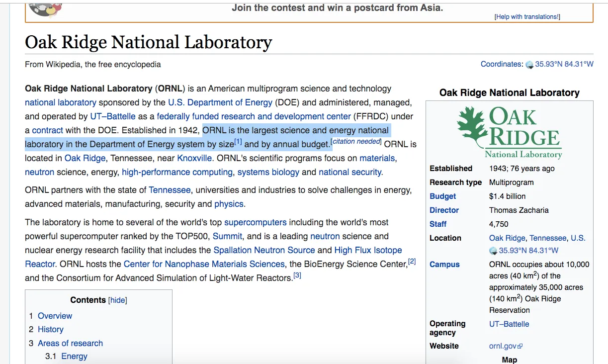Screen dimensions: 608x364
Task: Click the budget value $1.4 billion
Action: tap(508, 196)
